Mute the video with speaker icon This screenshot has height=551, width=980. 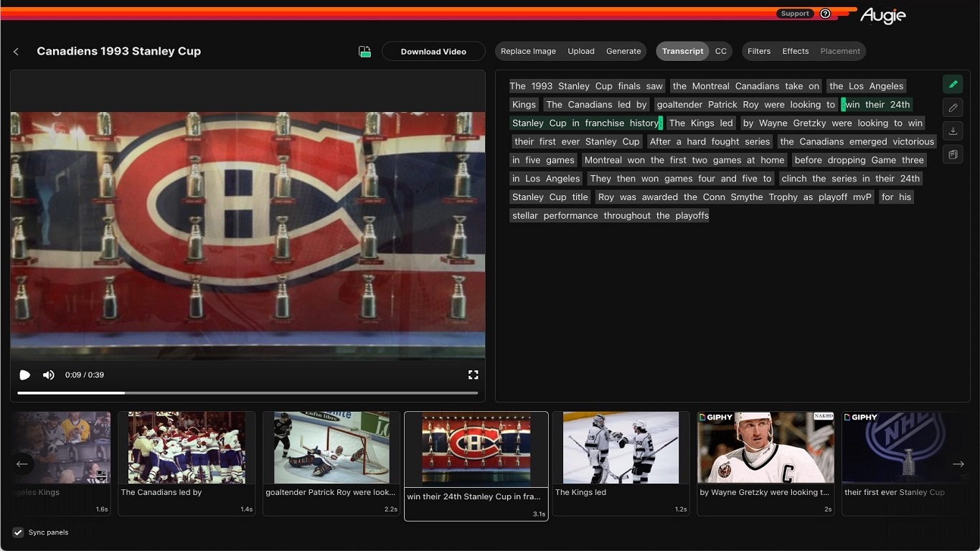click(48, 375)
